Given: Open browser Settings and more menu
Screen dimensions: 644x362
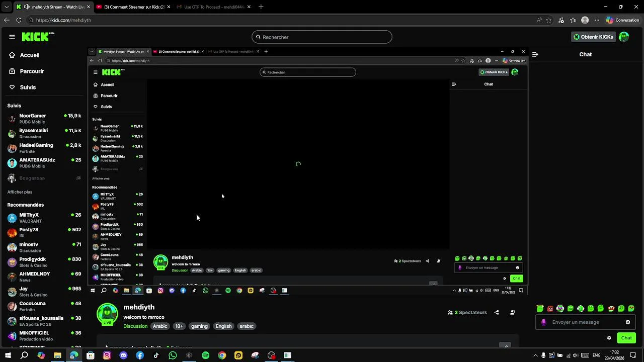Looking at the screenshot, I should pyautogui.click(x=597, y=20).
